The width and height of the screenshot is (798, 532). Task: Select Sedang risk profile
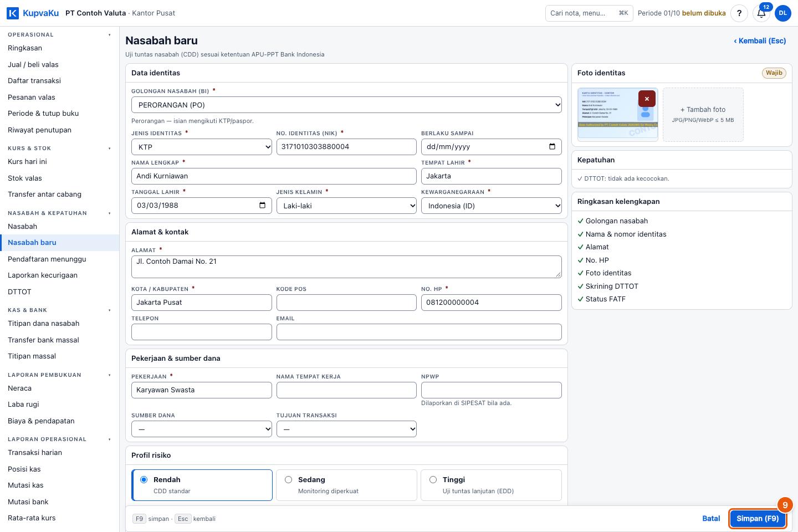346,485
